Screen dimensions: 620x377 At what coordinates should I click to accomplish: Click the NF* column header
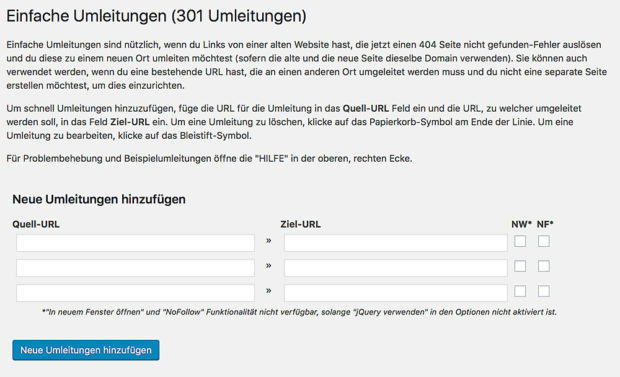[x=545, y=224]
